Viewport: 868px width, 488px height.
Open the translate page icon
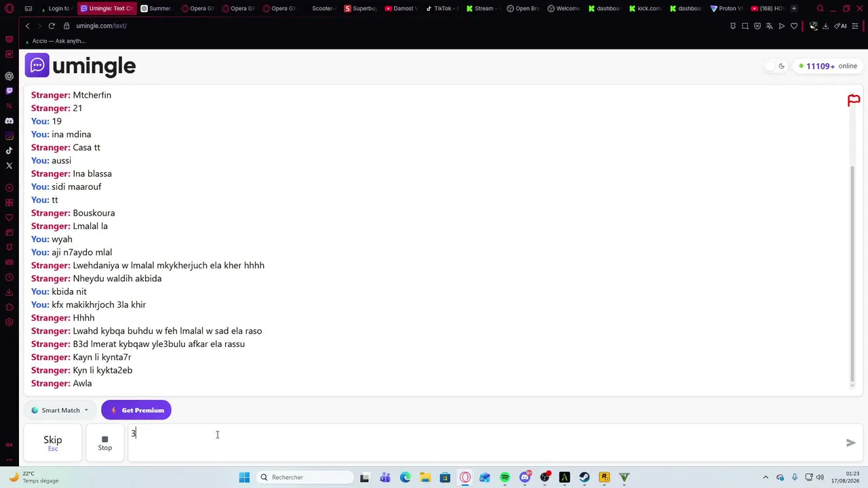(770, 26)
